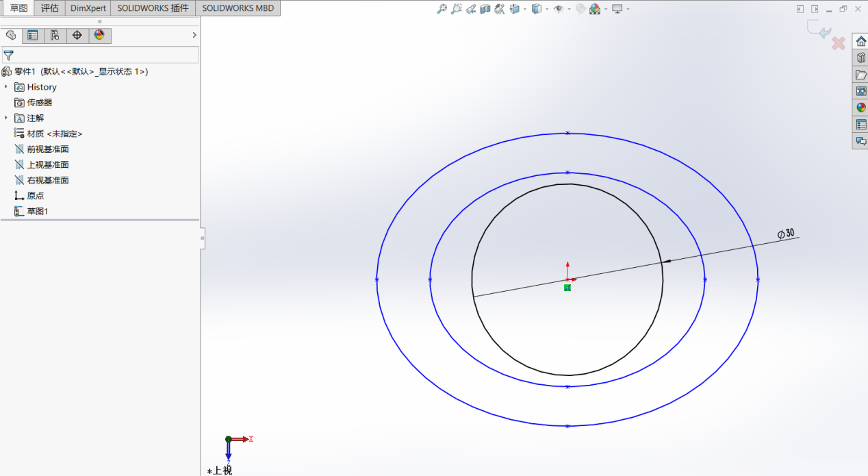Expand the 注解 annotations node
The height and width of the screenshot is (476, 868).
click(6, 118)
